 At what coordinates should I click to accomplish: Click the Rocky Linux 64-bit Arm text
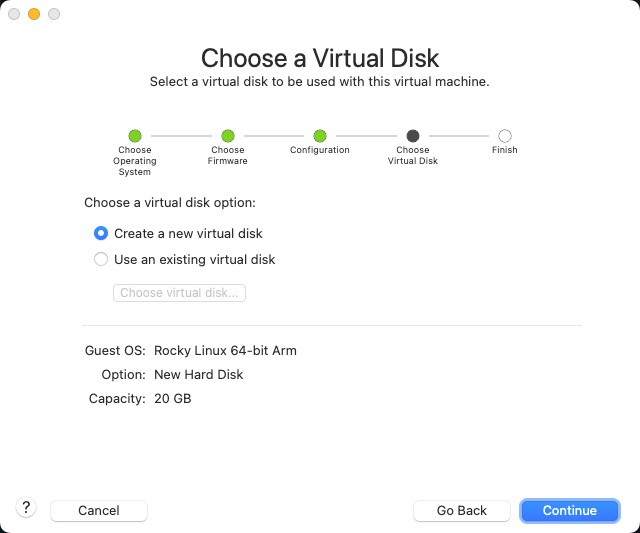[x=225, y=351]
